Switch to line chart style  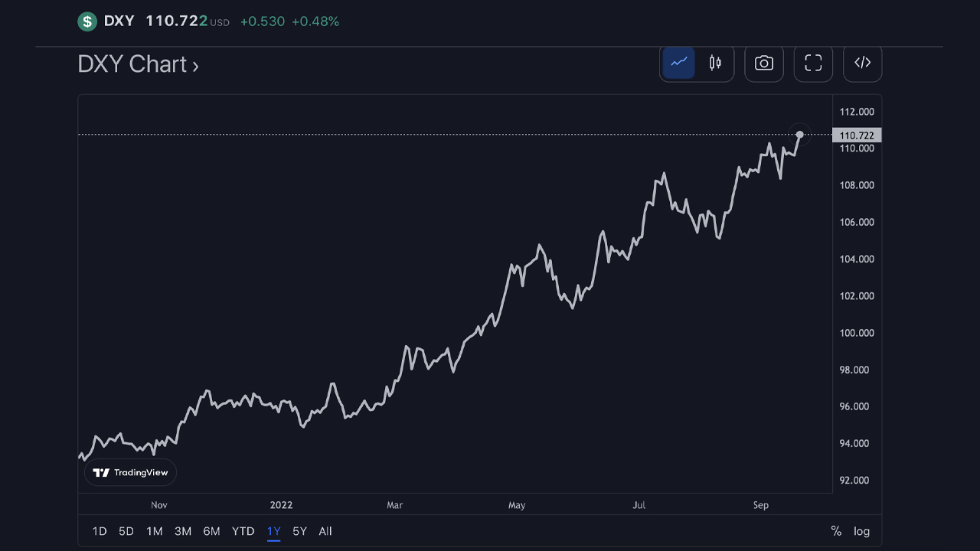point(679,63)
